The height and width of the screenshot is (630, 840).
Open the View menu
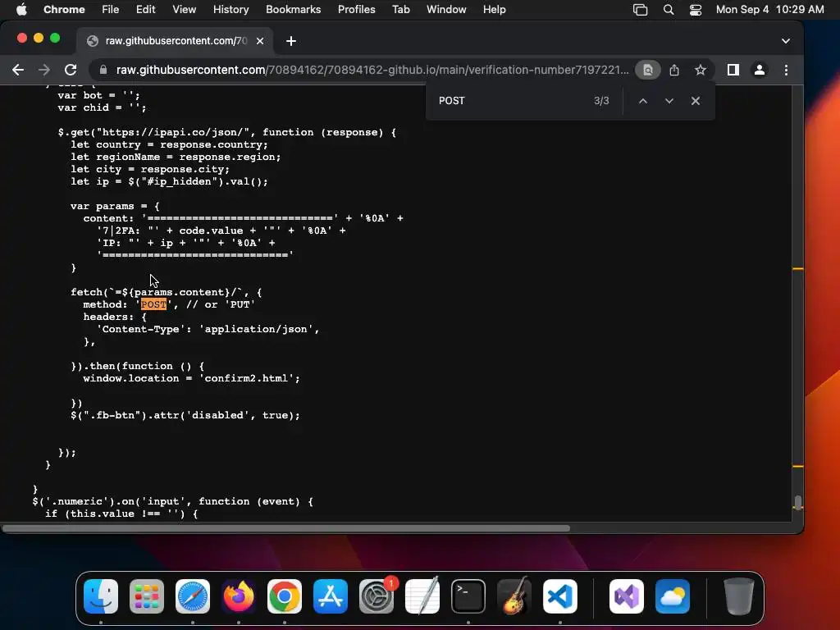(x=184, y=10)
